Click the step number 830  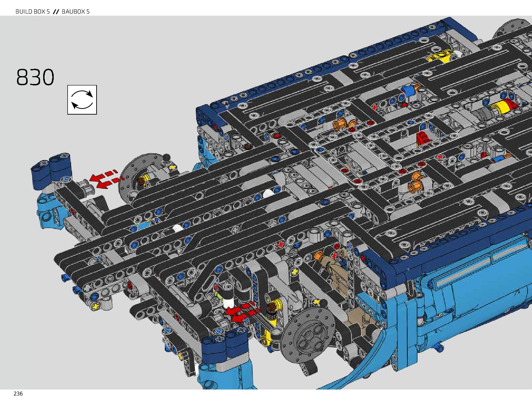(35, 77)
